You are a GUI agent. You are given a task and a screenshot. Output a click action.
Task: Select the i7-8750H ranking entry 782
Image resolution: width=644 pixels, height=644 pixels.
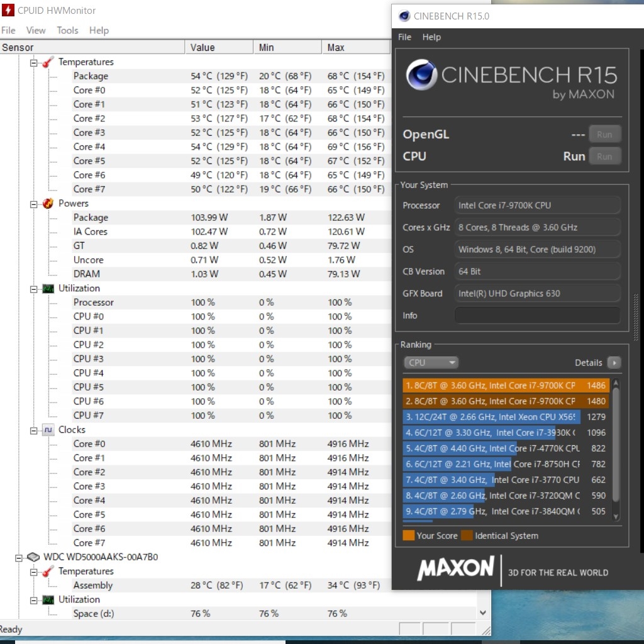(x=506, y=464)
